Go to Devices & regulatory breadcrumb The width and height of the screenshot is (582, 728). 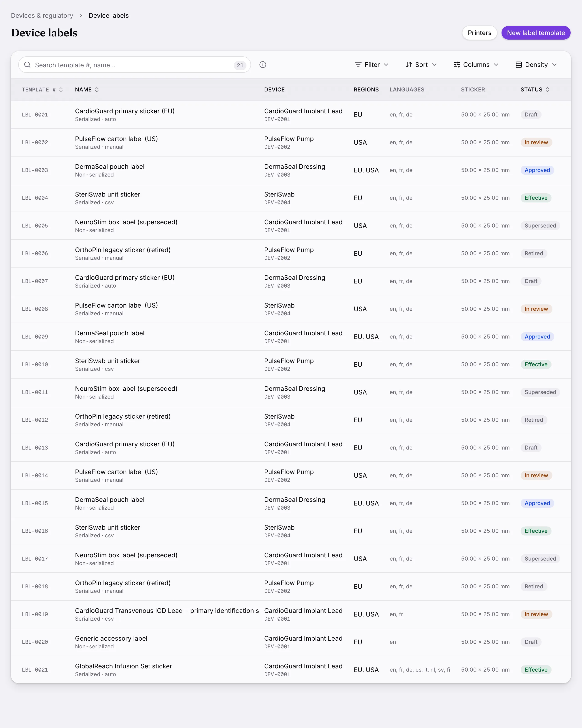click(x=42, y=15)
